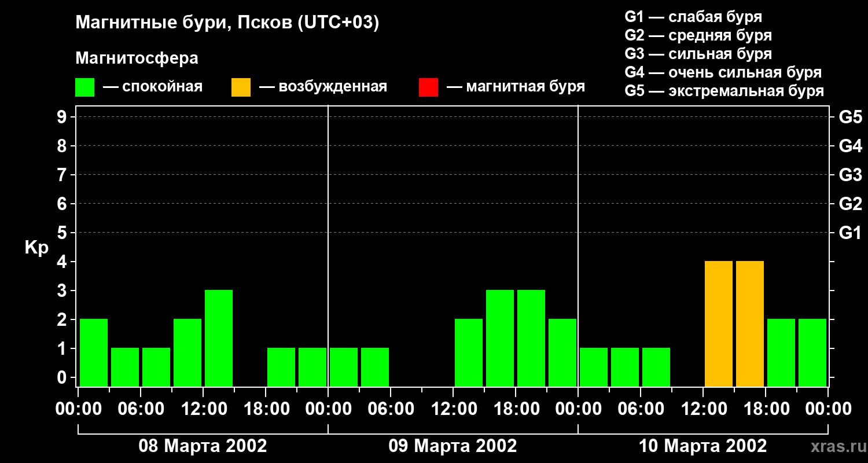Select the 'G5 — экстремальная буря' legend line

click(x=724, y=91)
